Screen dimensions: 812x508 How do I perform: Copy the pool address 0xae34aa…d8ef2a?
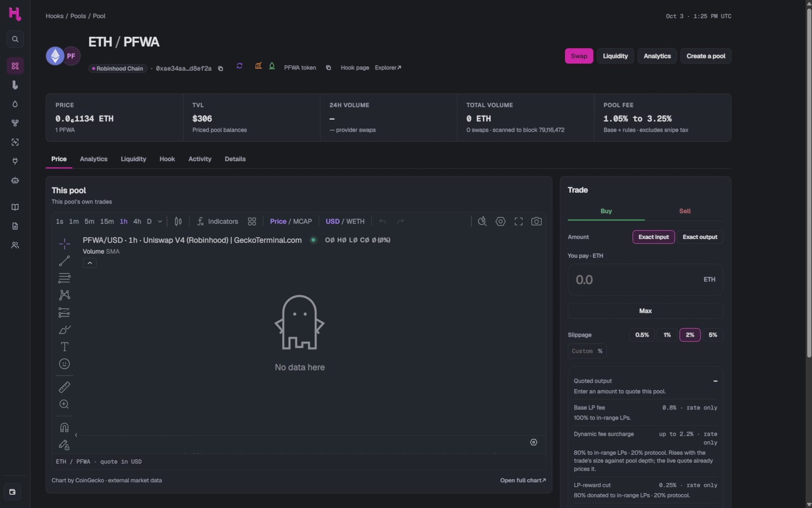(220, 69)
